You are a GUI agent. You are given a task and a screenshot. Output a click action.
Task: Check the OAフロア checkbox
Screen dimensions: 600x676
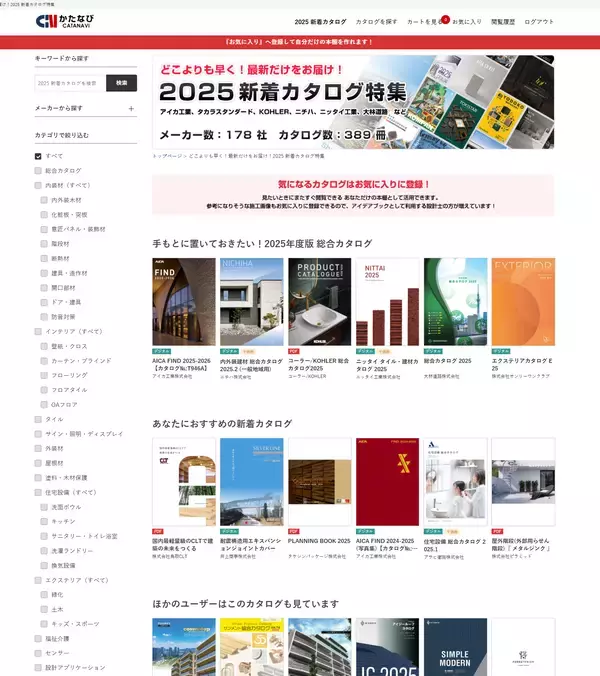[x=44, y=405]
